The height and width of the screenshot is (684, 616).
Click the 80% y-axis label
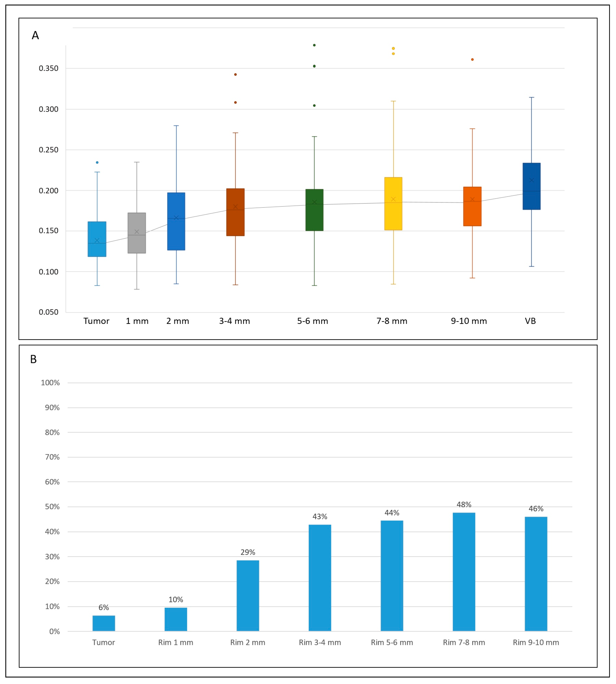[53, 432]
